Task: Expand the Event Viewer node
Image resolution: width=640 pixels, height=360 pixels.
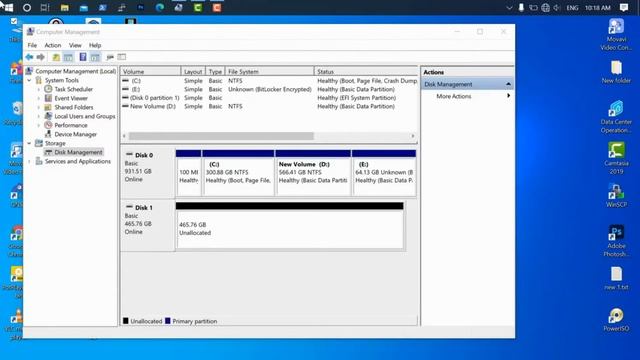Action: pos(39,98)
